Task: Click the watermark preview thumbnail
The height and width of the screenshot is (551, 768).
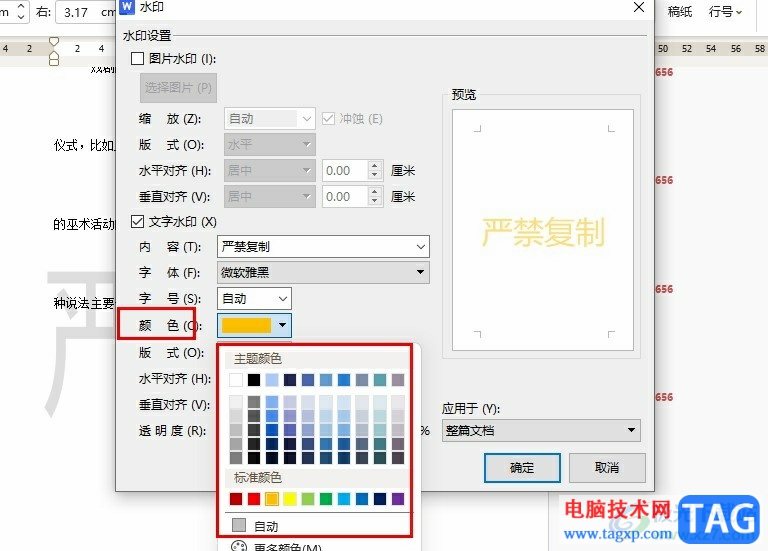Action: point(543,230)
